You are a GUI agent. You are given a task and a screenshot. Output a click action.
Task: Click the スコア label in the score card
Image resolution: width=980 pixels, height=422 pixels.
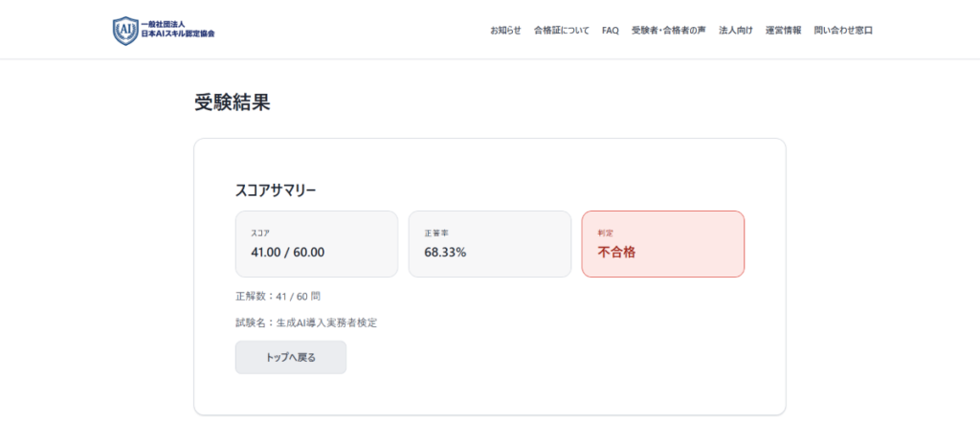point(260,233)
